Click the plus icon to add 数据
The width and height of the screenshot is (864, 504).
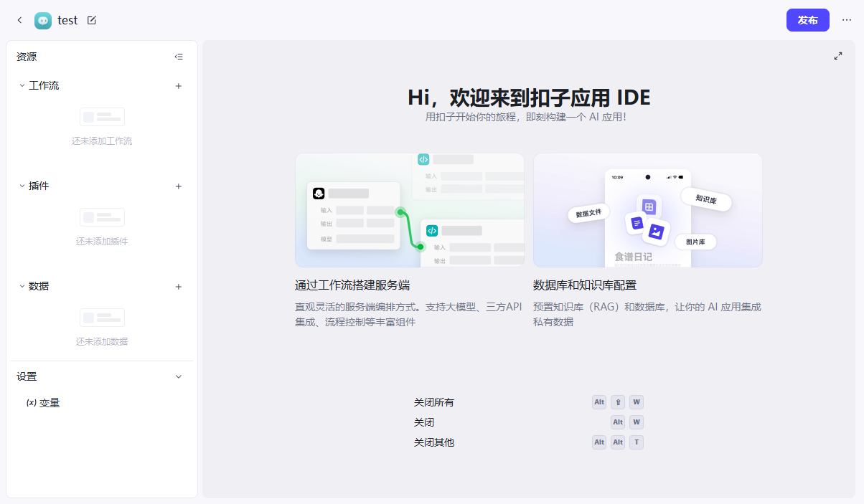[x=178, y=286]
